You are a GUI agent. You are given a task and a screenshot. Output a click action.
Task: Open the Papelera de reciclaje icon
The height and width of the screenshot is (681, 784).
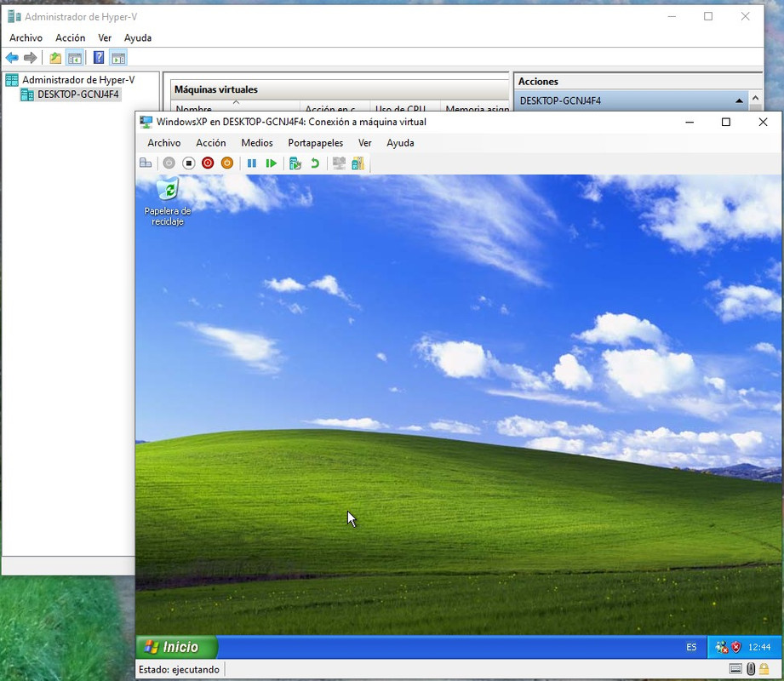tap(168, 203)
